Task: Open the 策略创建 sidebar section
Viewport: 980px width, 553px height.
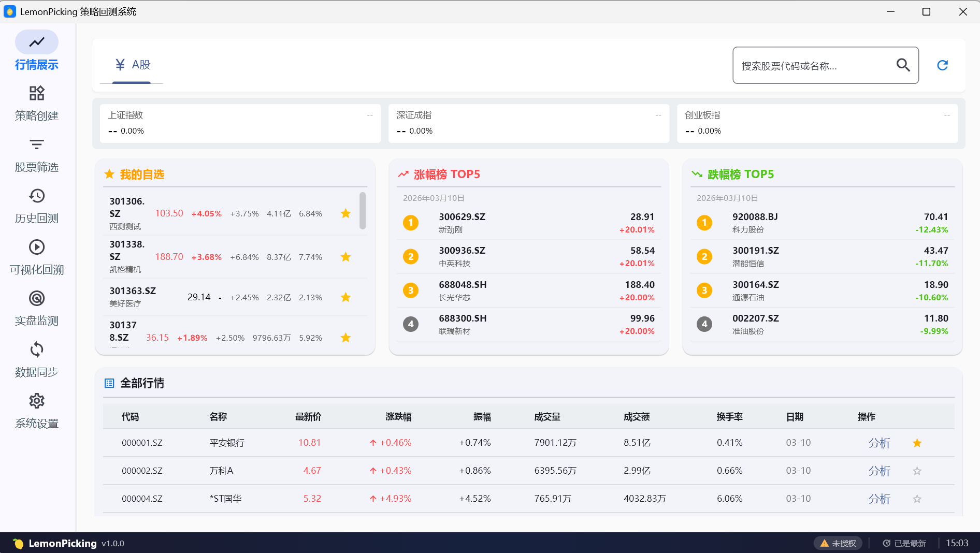Action: 36,104
